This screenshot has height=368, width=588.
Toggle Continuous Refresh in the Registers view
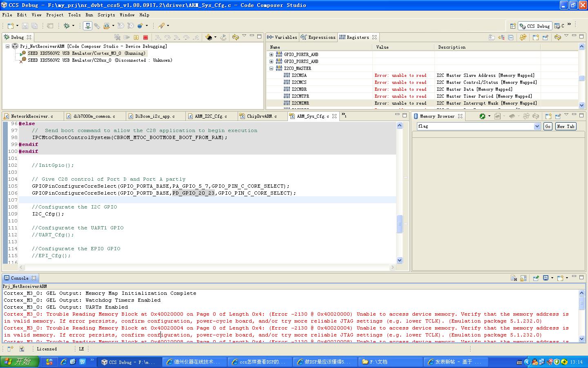[x=523, y=37]
